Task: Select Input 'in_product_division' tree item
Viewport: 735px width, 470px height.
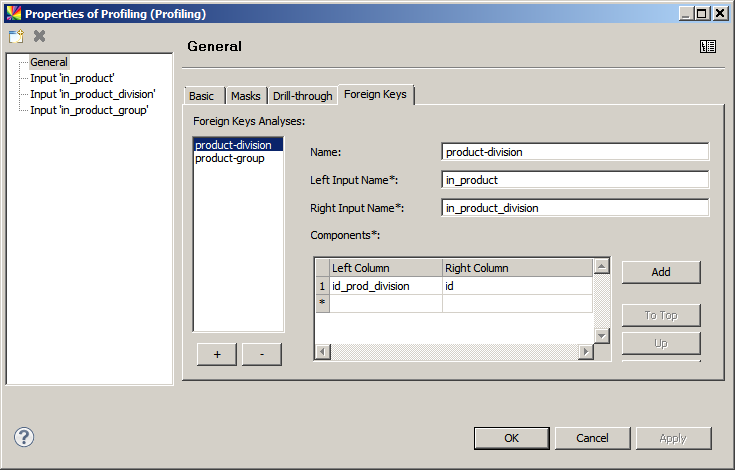Action: [92, 94]
